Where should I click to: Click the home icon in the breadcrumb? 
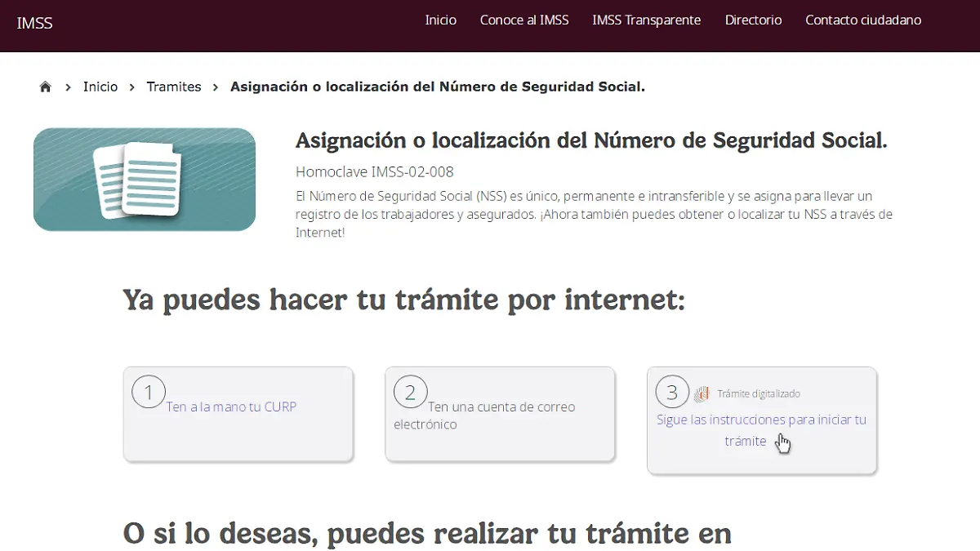pyautogui.click(x=45, y=86)
